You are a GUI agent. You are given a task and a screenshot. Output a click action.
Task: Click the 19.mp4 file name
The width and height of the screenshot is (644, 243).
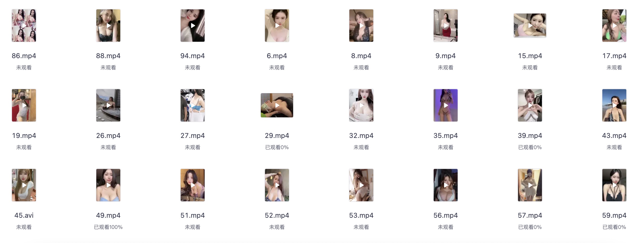point(24,136)
